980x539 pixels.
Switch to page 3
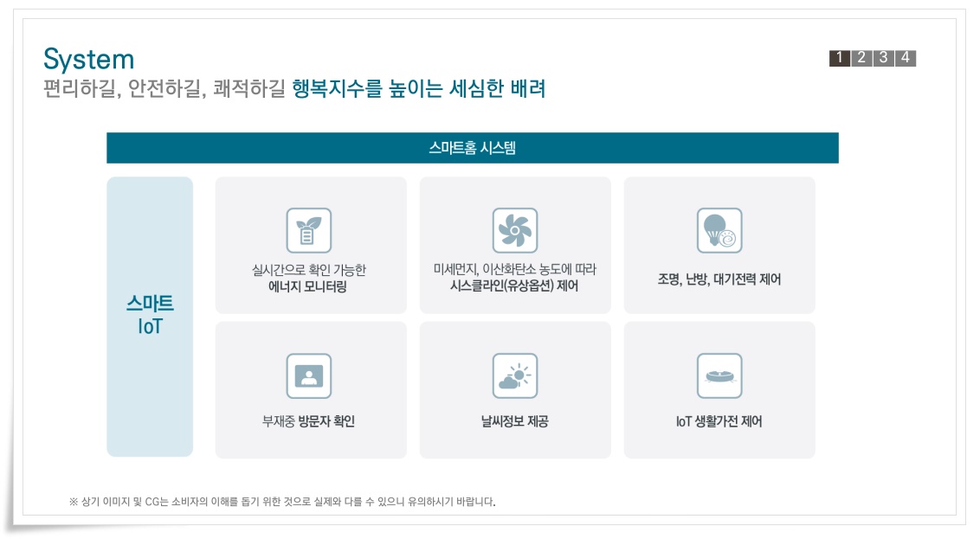883,58
